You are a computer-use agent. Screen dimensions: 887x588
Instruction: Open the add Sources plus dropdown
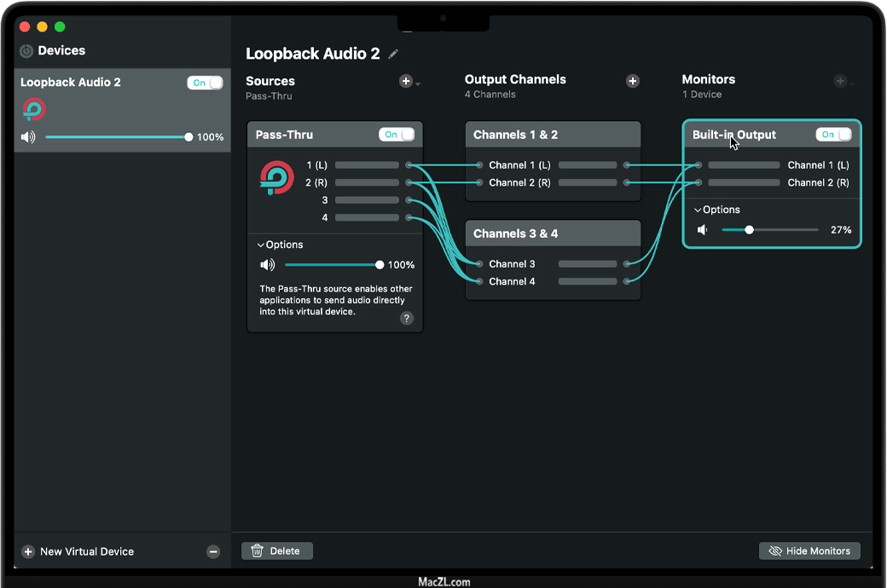408,82
